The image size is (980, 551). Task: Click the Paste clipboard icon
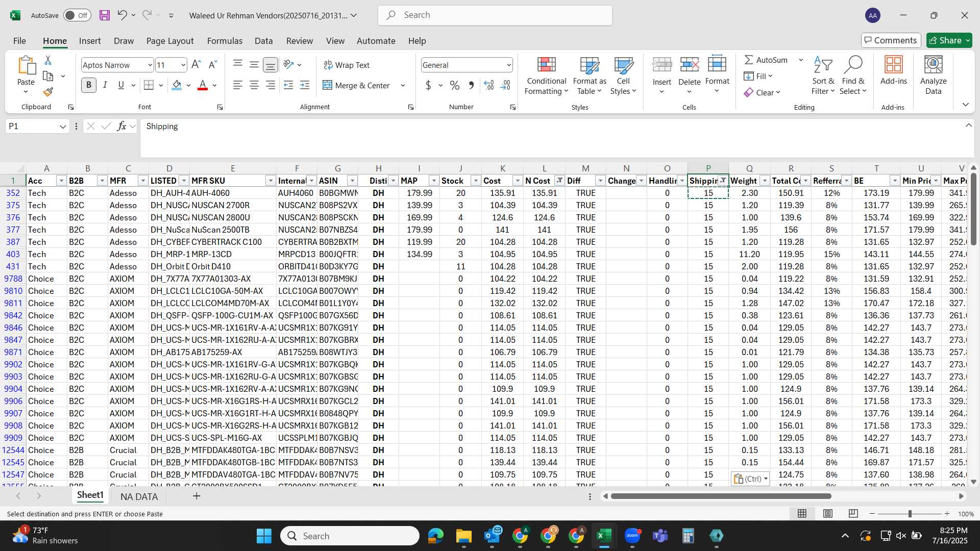click(x=26, y=66)
